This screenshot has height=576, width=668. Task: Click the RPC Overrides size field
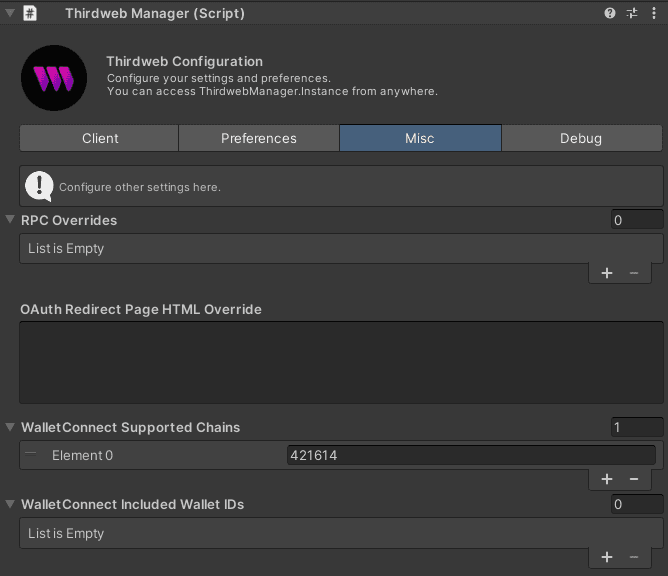click(x=636, y=220)
